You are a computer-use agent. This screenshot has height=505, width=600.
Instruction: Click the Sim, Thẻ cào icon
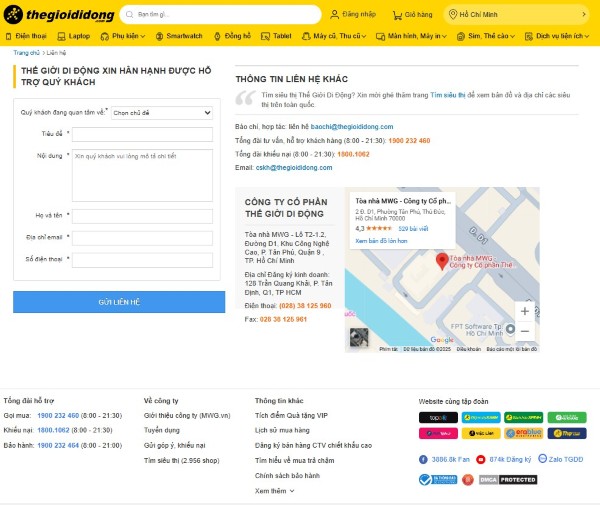point(461,36)
